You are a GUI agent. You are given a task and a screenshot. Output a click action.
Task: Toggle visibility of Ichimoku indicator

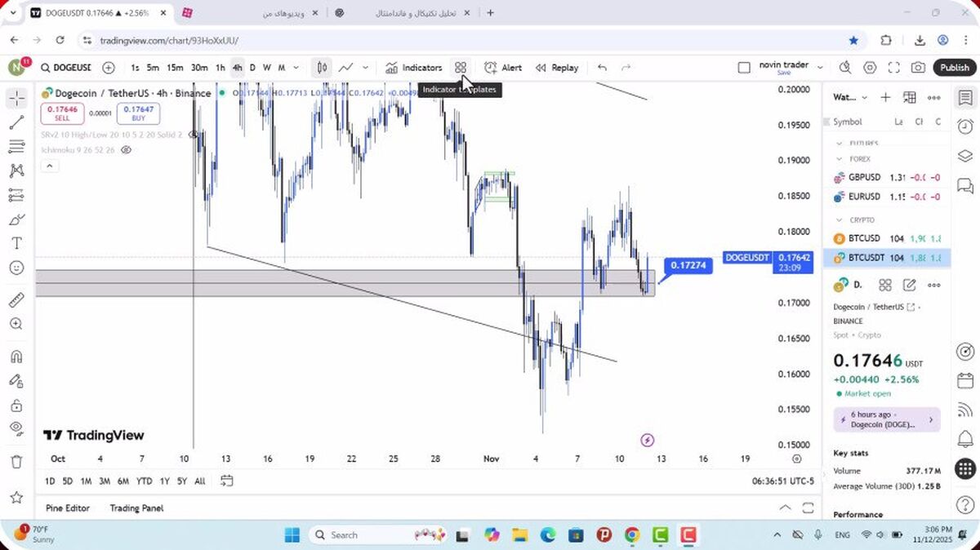126,150
